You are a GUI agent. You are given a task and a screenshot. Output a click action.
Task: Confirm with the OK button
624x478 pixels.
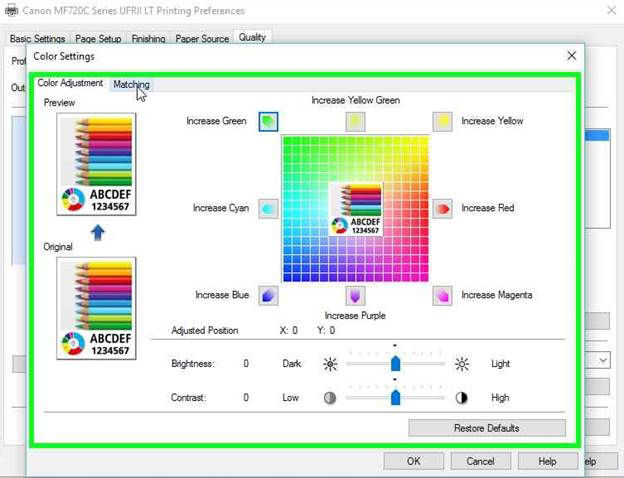(x=413, y=461)
